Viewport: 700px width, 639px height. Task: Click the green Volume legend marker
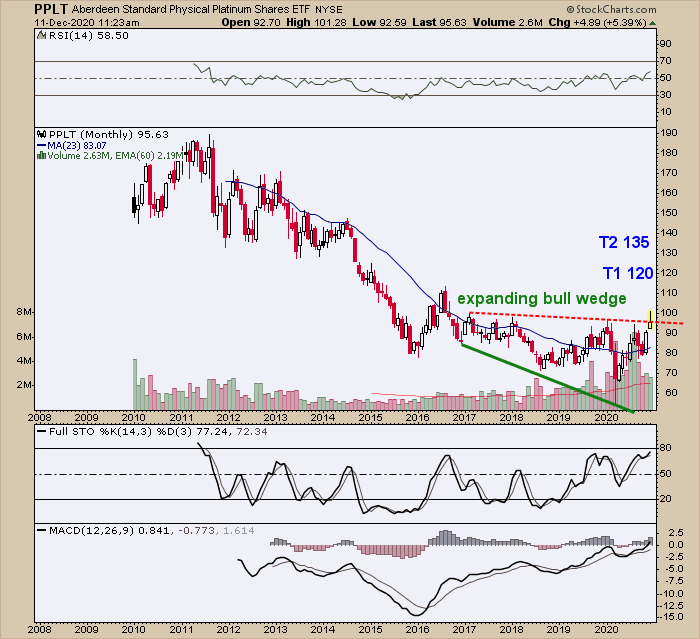(x=39, y=154)
